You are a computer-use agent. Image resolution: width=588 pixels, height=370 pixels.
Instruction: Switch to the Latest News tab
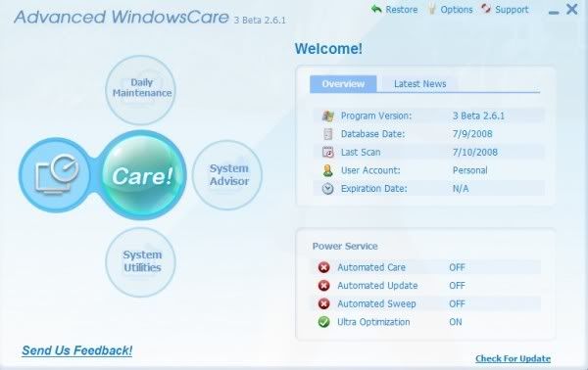coord(420,84)
